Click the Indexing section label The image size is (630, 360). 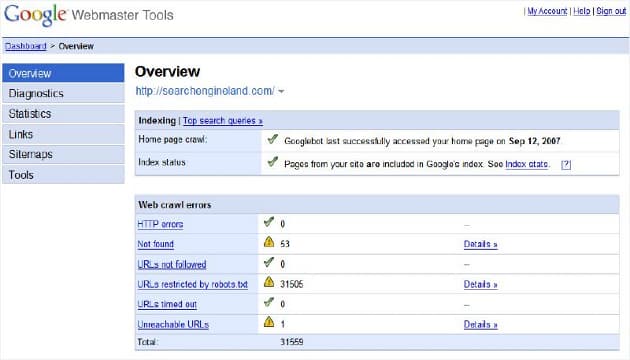point(157,121)
